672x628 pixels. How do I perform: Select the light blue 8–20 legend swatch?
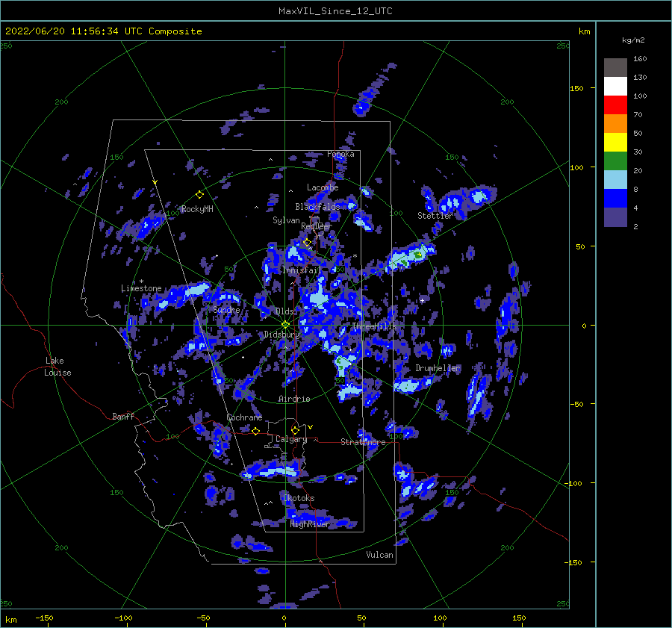615,180
